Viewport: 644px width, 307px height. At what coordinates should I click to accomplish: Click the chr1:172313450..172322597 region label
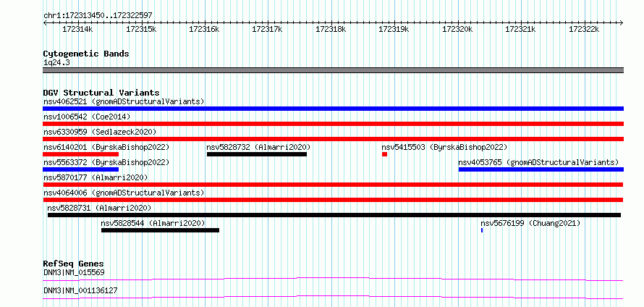[98, 15]
